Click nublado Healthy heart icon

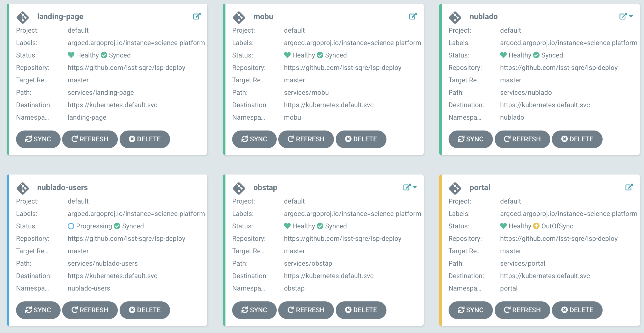503,55
